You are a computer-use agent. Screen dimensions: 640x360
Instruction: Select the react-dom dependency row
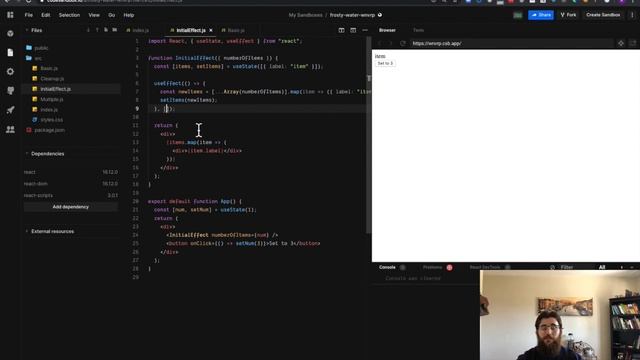point(71,184)
